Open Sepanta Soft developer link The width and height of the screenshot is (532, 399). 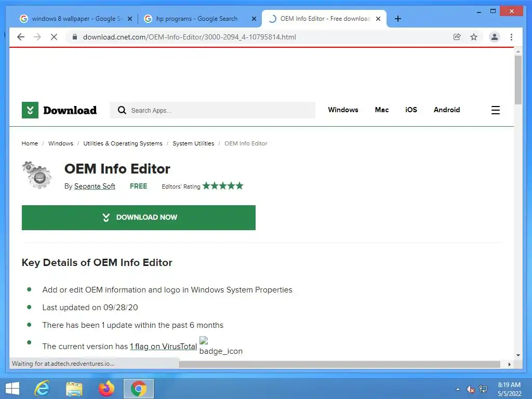(x=95, y=187)
